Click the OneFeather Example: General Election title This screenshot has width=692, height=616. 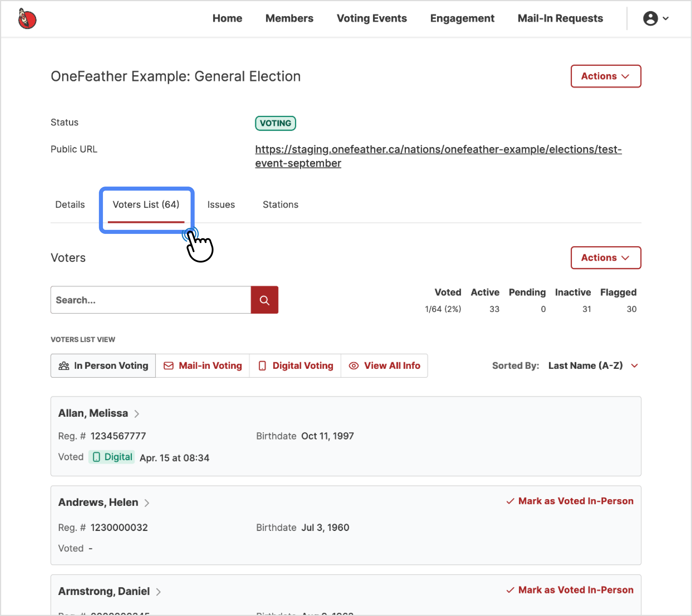176,76
